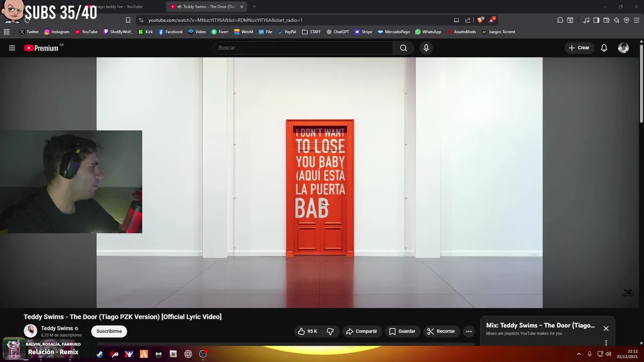Close the Teddy Swims - The Door tab

pyautogui.click(x=242, y=7)
